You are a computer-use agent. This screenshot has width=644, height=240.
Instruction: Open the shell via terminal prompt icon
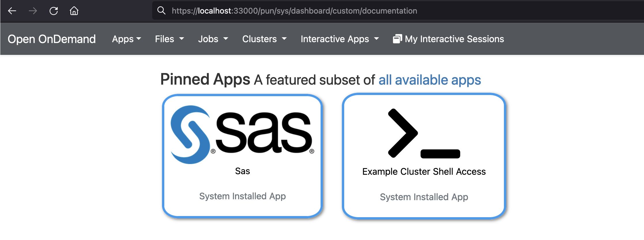coord(424,133)
